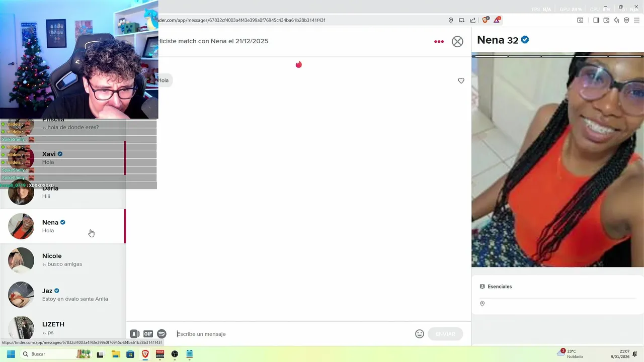Click the taskbar Buscar search box
The image size is (644, 362).
(x=56, y=354)
